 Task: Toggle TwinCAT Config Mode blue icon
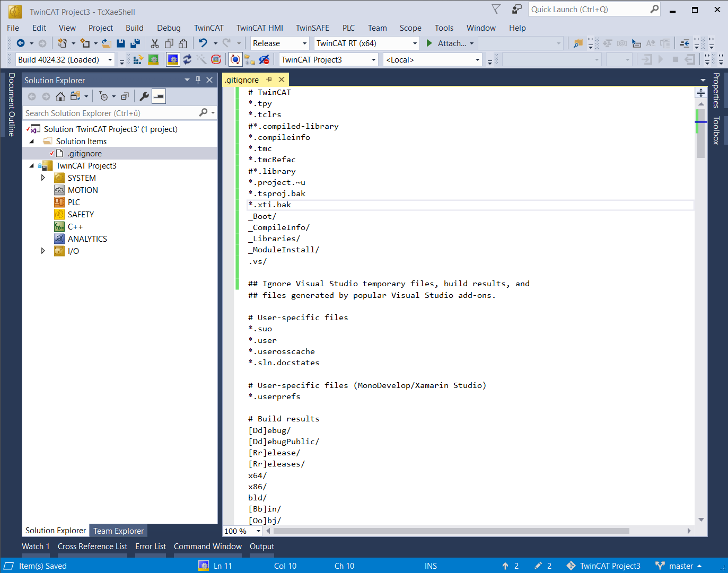click(173, 60)
